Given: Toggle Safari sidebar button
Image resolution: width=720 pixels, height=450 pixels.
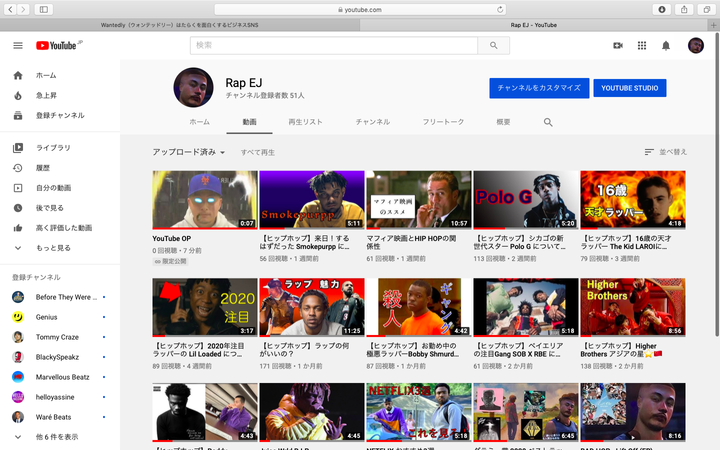Looking at the screenshot, I should point(44,9).
